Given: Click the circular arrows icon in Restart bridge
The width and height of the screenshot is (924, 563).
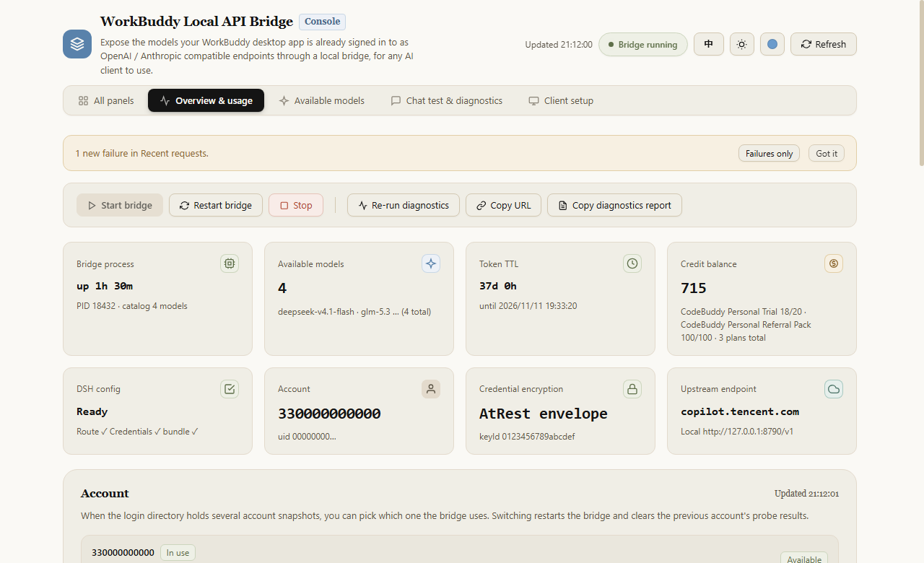Looking at the screenshot, I should 185,206.
